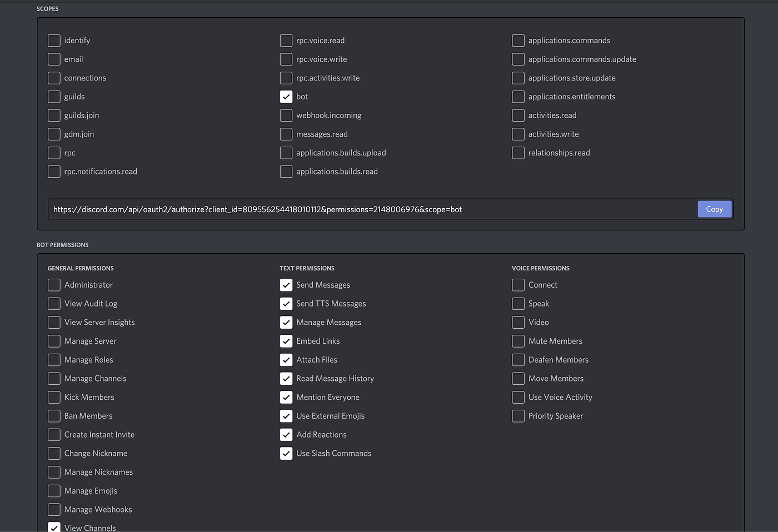Viewport: 778px width, 532px height.
Task: Enable the identify scope checkbox
Action: pyautogui.click(x=54, y=40)
